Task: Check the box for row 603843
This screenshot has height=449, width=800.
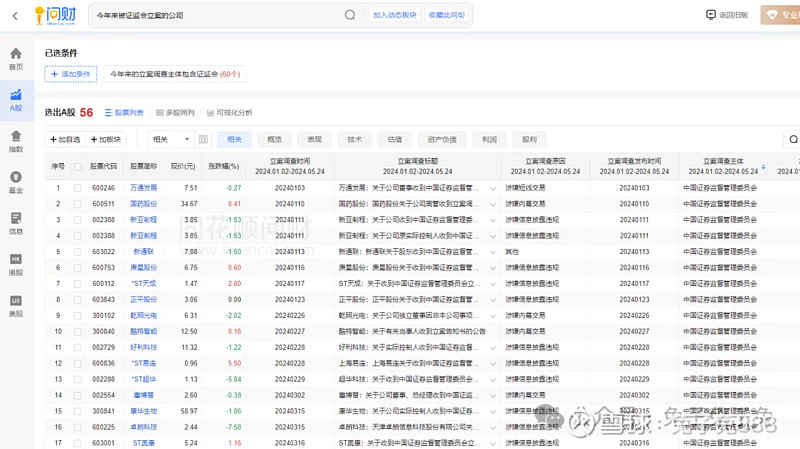Action: [78, 300]
